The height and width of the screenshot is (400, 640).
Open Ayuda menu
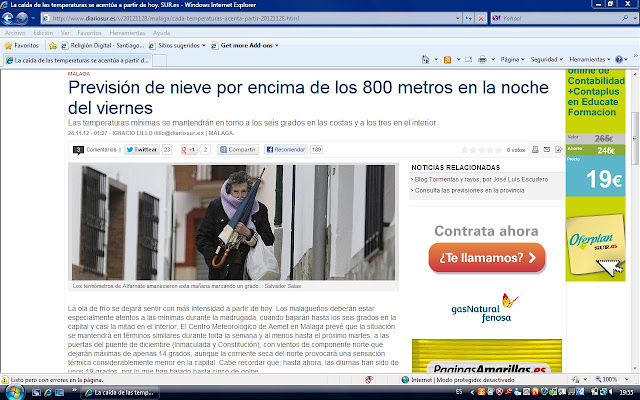point(161,33)
